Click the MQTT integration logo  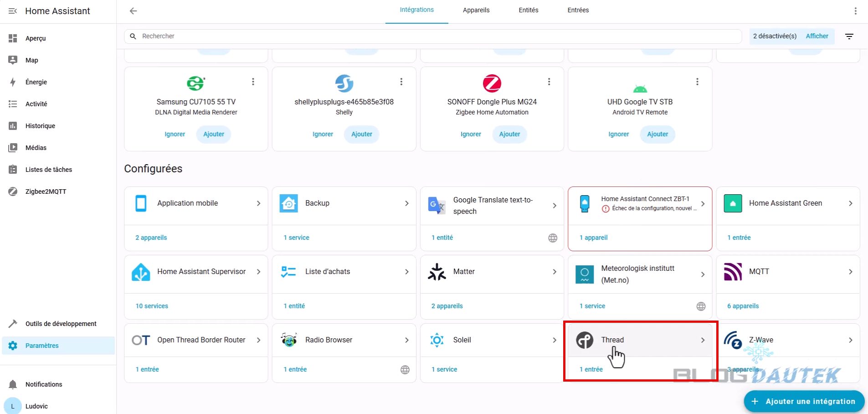click(733, 272)
